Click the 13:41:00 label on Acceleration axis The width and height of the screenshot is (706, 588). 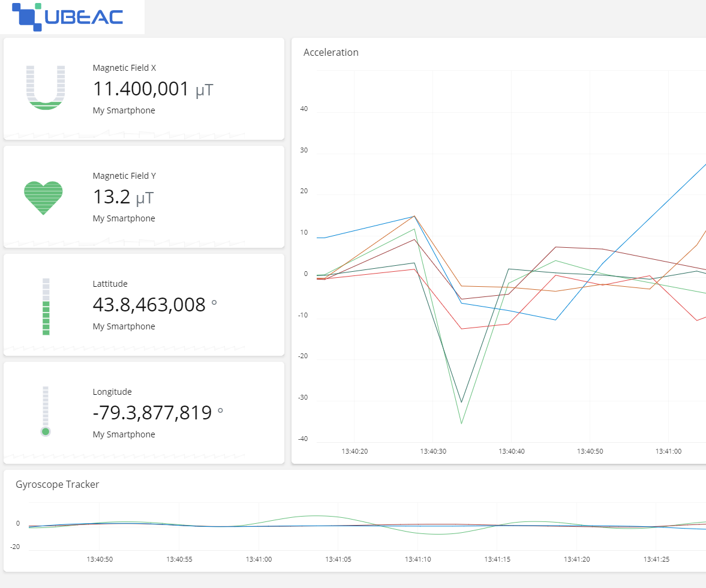tap(668, 451)
